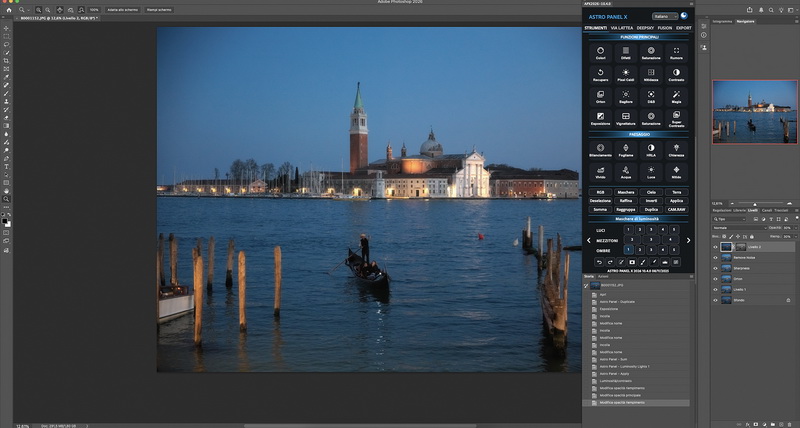Hide the Sfondo layer

[x=715, y=300]
